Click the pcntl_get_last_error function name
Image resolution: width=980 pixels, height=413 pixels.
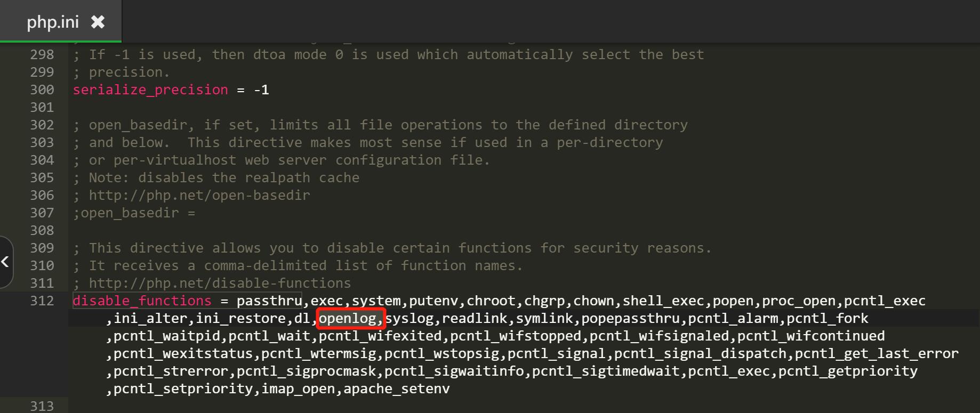coord(877,353)
